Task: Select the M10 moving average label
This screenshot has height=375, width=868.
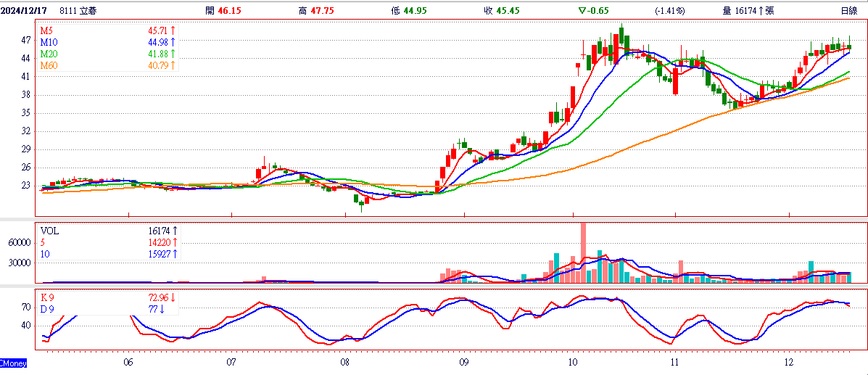Action: (49, 41)
